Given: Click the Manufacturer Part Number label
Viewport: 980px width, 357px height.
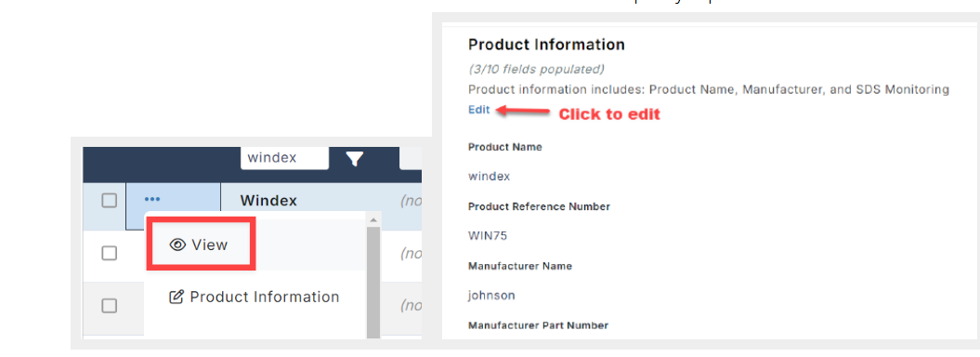Looking at the screenshot, I should coord(538,325).
